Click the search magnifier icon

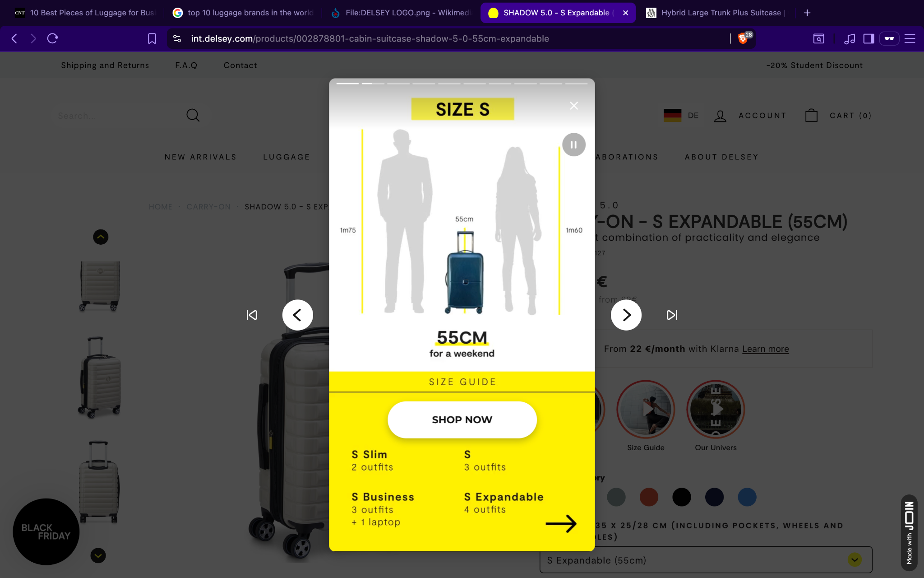193,115
